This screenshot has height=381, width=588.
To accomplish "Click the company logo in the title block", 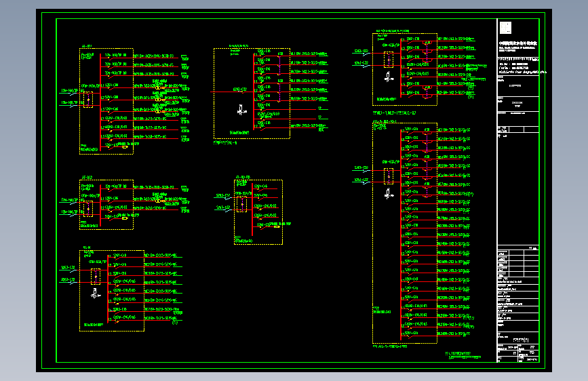I will [505, 28].
